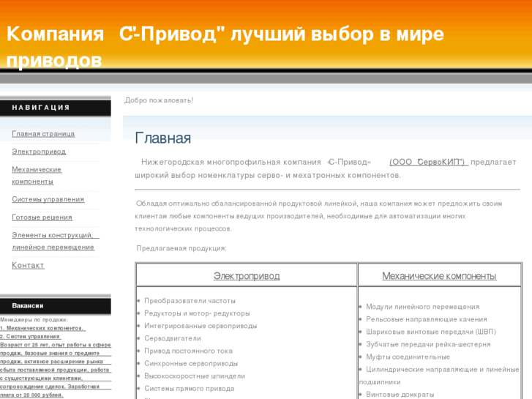Click the Редукторы и мотор- редукторы item
Screen dimensions: 532x399
197,313
